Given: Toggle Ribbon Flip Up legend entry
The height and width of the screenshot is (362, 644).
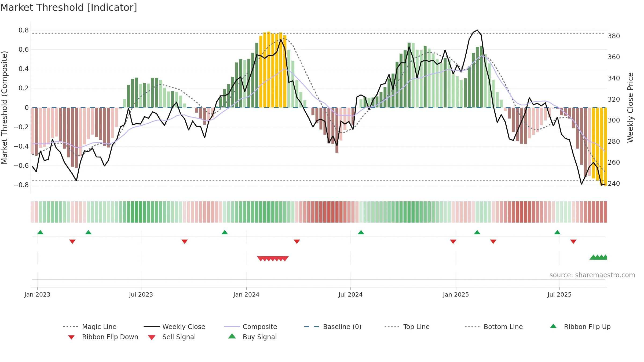Looking at the screenshot, I should click(x=580, y=327).
